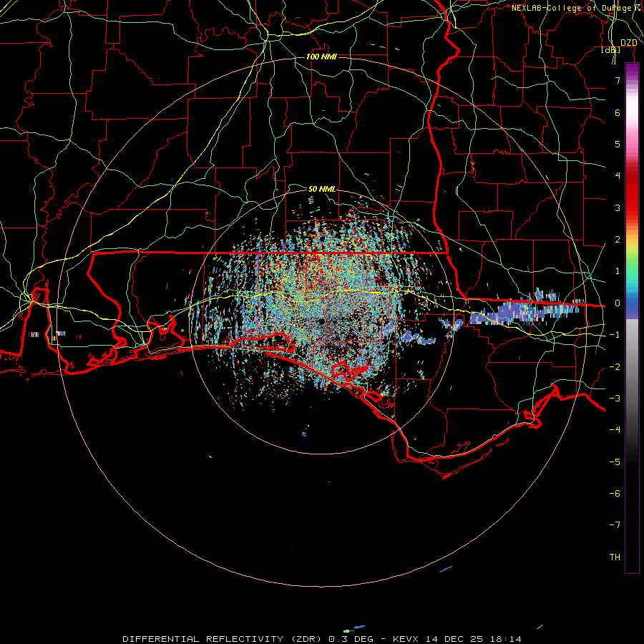This screenshot has height=644, width=644.
Task: Select the "5" value on the dB scale
Action: point(618,144)
